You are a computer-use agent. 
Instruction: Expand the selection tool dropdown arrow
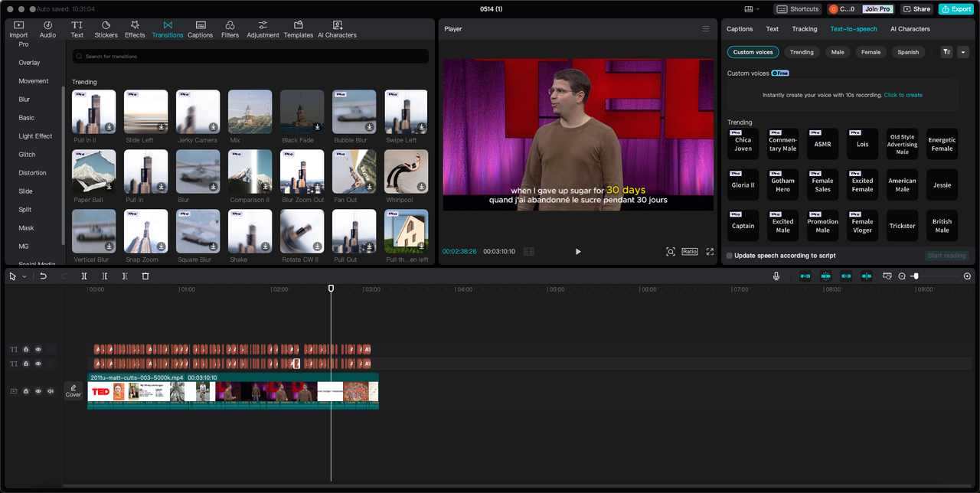click(24, 276)
